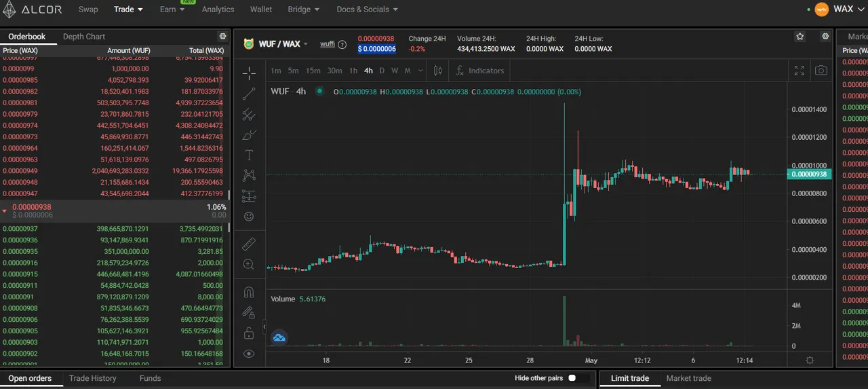Select the 1m time interval
The height and width of the screenshot is (389, 868).
click(x=276, y=71)
